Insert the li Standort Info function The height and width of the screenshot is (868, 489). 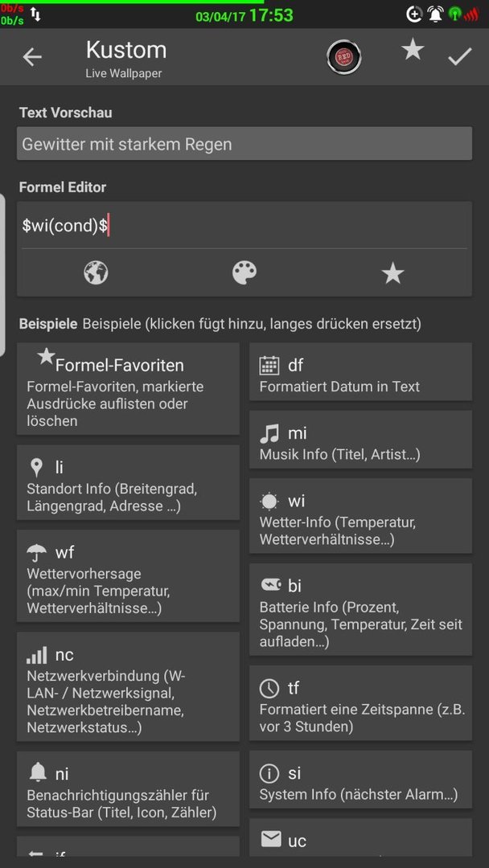pos(128,482)
